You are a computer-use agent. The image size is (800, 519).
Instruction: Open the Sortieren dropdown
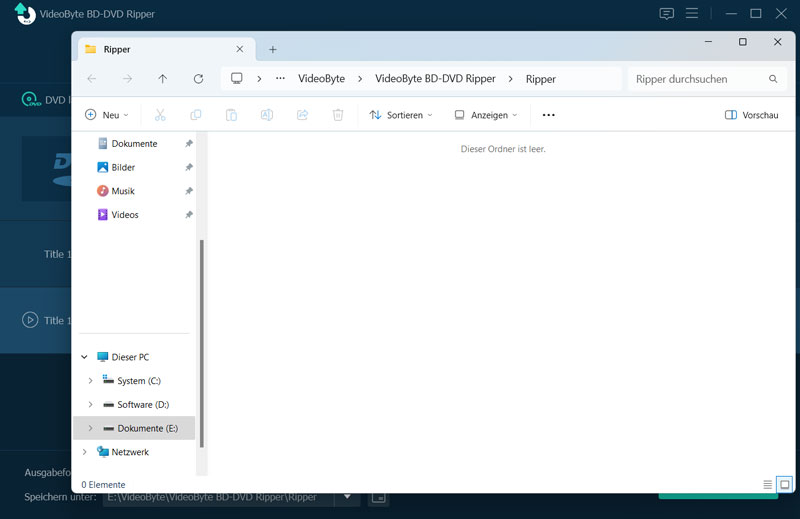pyautogui.click(x=401, y=115)
